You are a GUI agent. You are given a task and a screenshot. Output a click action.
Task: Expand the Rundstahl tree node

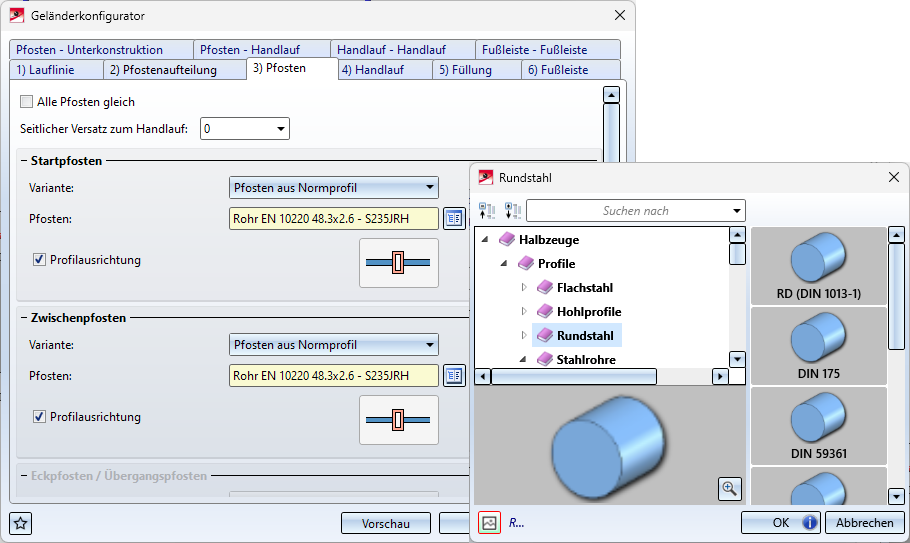pos(524,335)
